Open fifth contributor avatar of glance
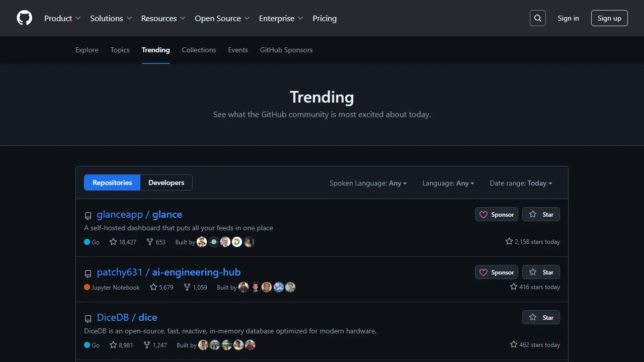Screen dimensions: 644x362 249,242
